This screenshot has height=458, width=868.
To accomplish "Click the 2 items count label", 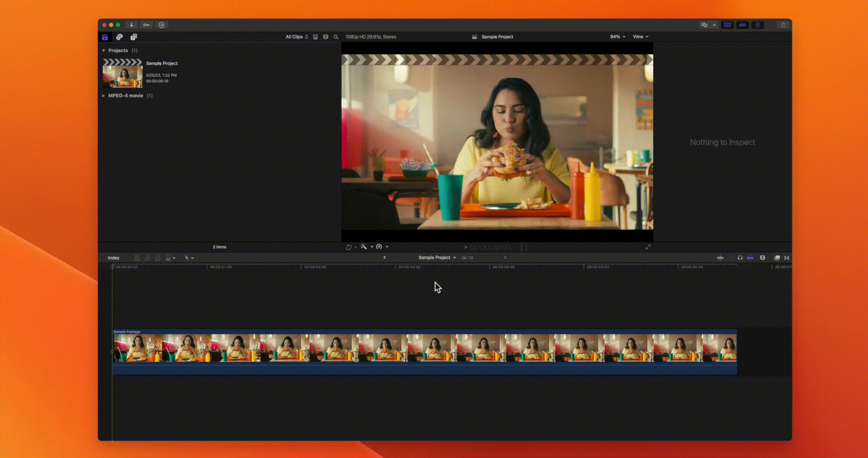I will coord(220,247).
